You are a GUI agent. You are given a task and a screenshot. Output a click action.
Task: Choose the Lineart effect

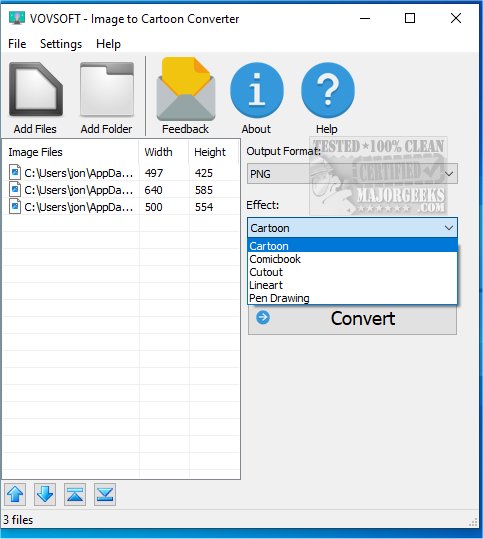(x=352, y=285)
